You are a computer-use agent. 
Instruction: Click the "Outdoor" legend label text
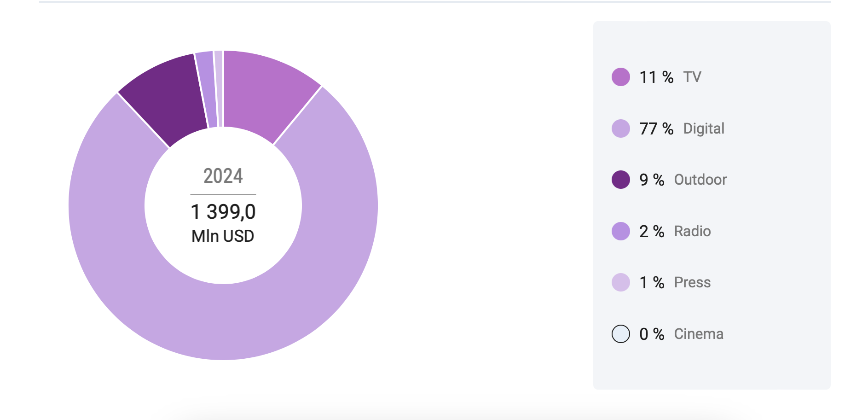700,180
